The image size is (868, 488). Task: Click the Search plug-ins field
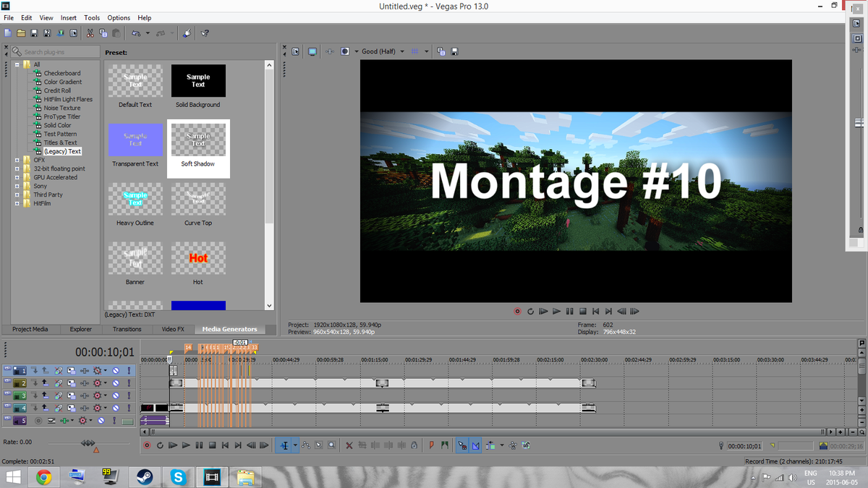click(x=54, y=52)
